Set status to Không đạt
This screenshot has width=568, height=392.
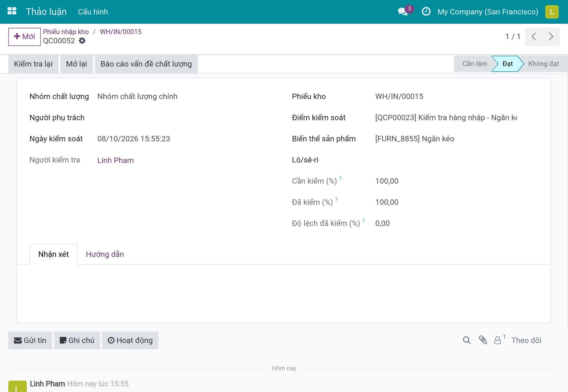tap(543, 64)
